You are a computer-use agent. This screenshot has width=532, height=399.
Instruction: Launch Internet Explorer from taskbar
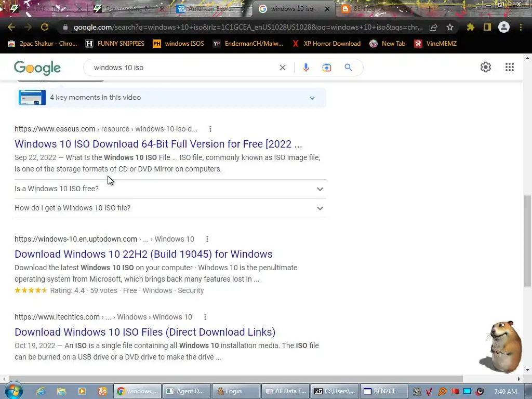[x=41, y=391]
